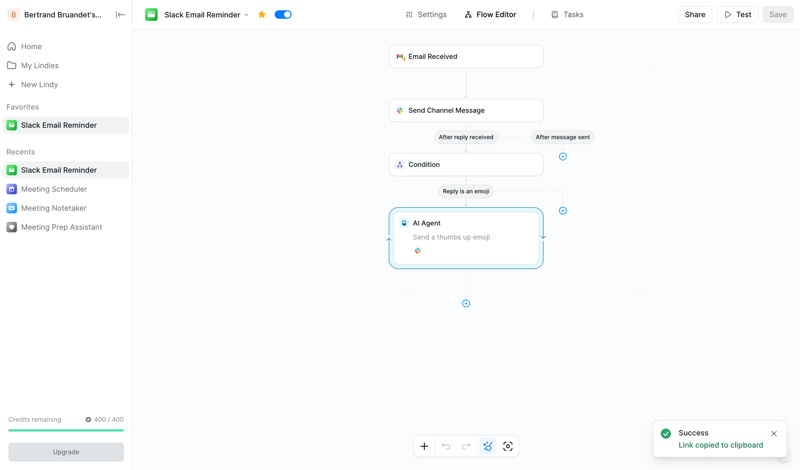This screenshot has height=470, width=800.
Task: Click the After reply received label
Action: pos(466,137)
